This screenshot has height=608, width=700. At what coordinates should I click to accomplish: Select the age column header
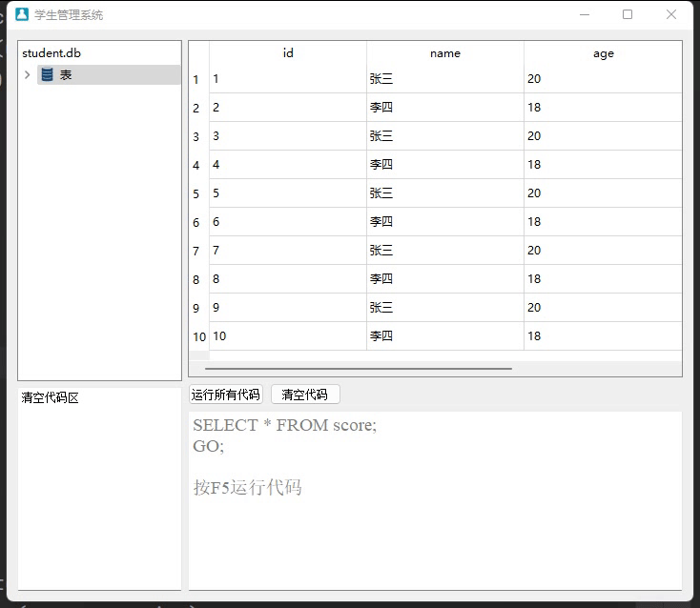[x=603, y=53]
